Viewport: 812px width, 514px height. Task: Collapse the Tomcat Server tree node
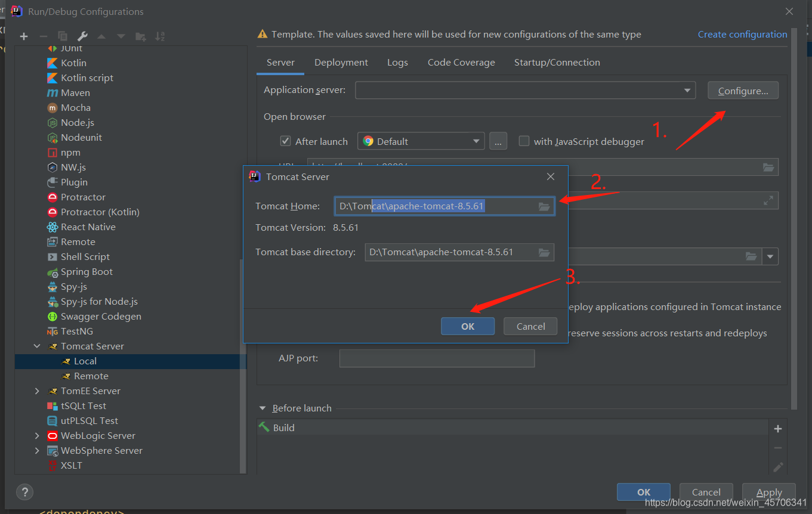(37, 346)
